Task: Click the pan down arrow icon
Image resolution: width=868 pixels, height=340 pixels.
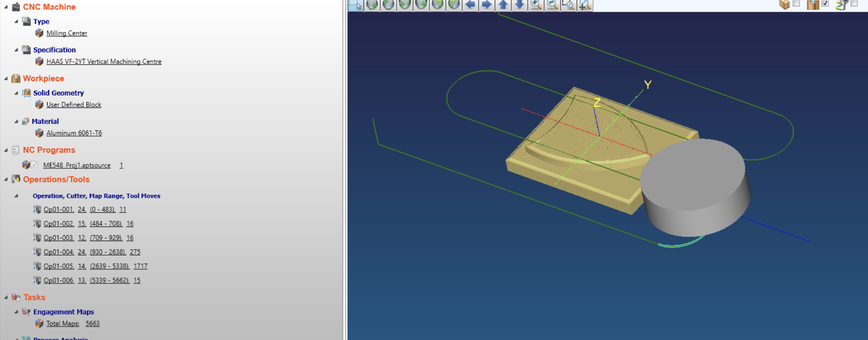Action: pos(519,5)
